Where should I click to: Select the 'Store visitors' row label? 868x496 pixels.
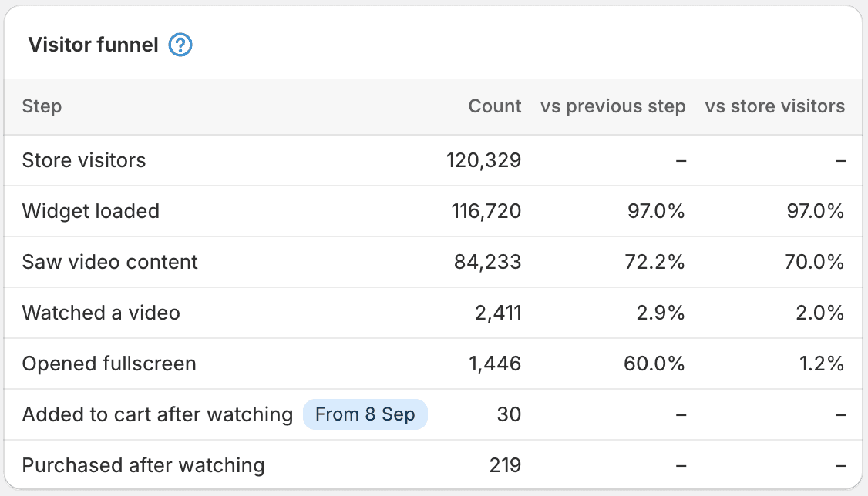[83, 160]
